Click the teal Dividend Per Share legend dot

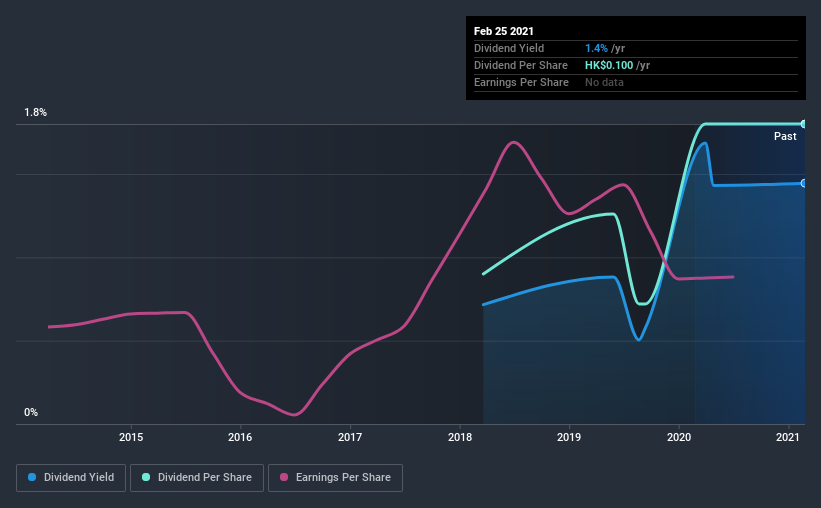[x=146, y=477]
